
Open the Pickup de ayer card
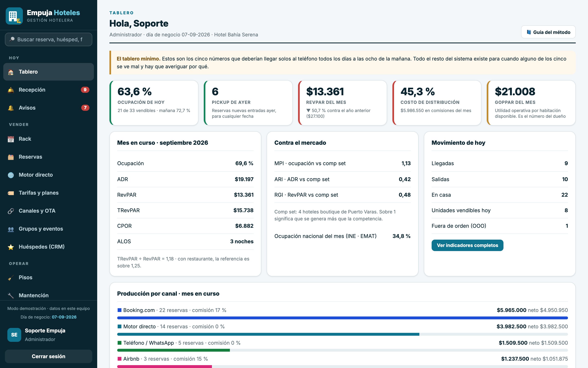pyautogui.click(x=248, y=103)
